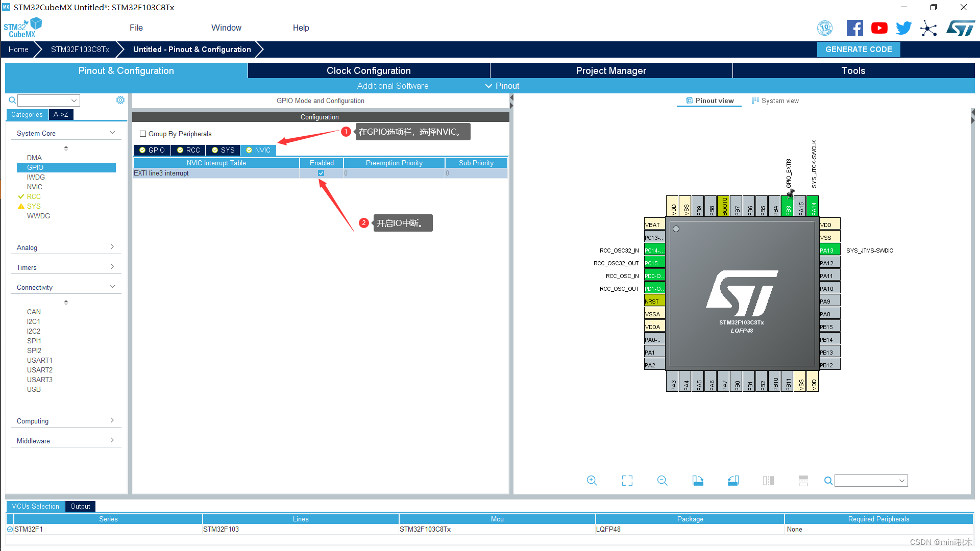The image size is (980, 551).
Task: Go to Home breadcrumb
Action: 18,49
